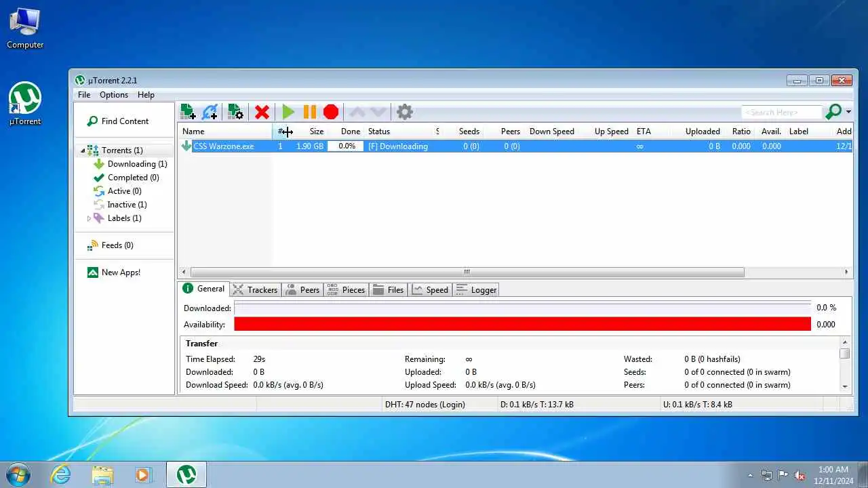Open Preferences via gear icon
868x488 pixels.
pos(405,112)
